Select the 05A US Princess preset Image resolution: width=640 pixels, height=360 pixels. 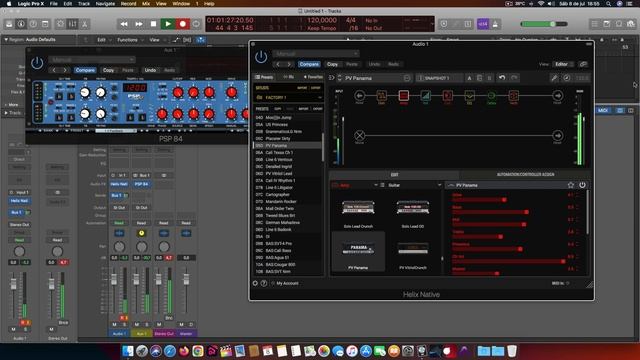tap(288, 124)
